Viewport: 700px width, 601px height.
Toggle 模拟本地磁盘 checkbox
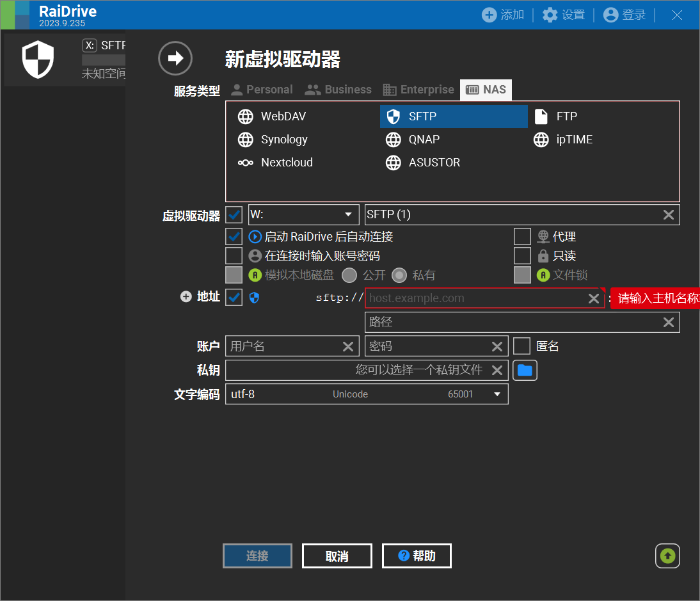tap(234, 275)
